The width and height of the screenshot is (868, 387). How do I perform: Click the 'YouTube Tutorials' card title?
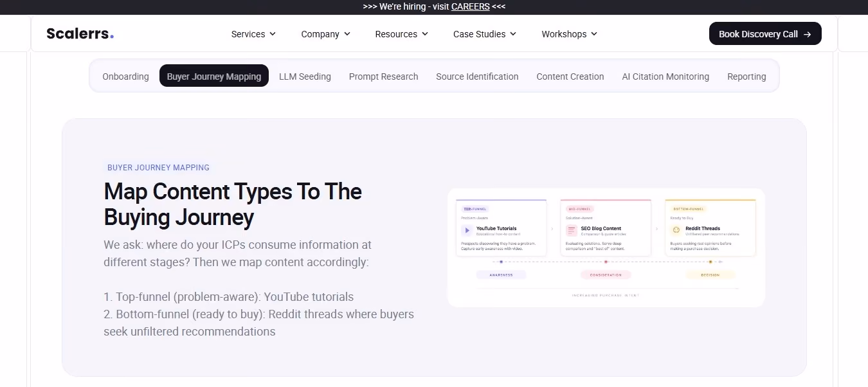pyautogui.click(x=496, y=228)
